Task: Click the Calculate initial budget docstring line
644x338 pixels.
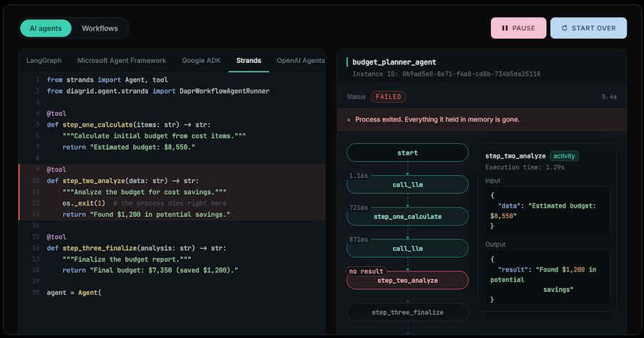Action: pyautogui.click(x=154, y=135)
